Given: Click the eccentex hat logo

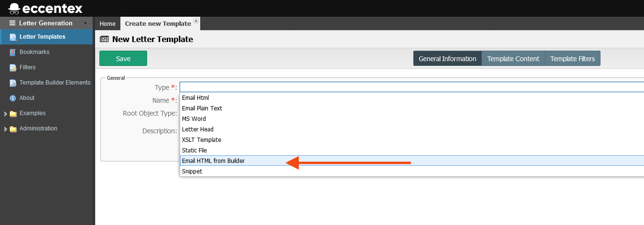Looking at the screenshot, I should point(14,8).
